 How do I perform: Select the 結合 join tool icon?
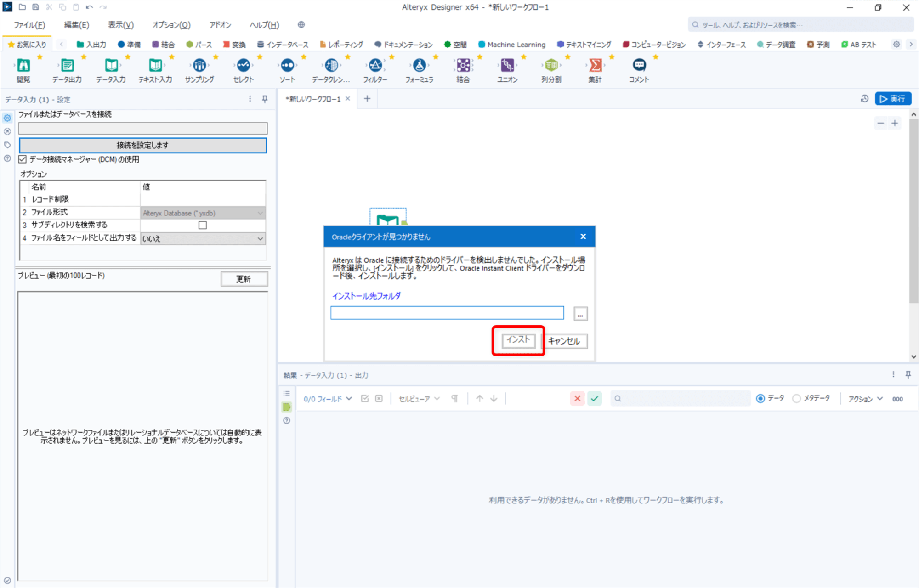tap(463, 65)
